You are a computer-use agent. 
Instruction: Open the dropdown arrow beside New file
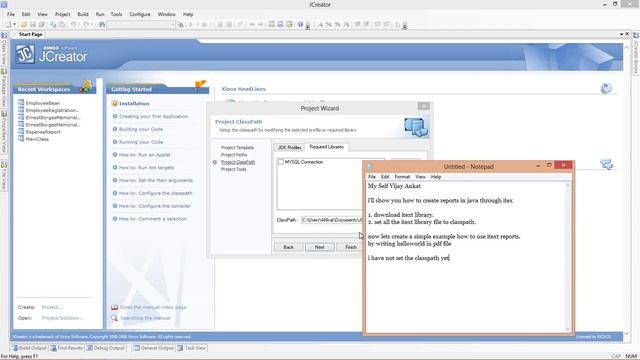click(15, 24)
